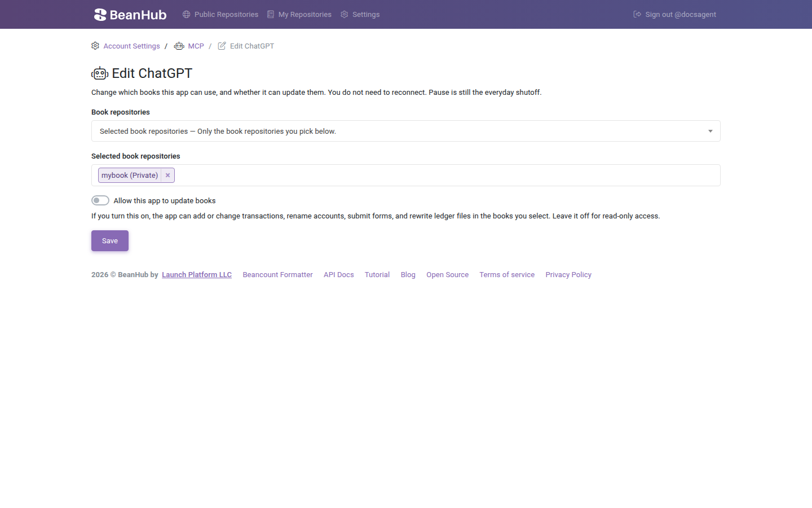Click the Book repositories dropdown arrow
The width and height of the screenshot is (812, 508).
coord(710,131)
